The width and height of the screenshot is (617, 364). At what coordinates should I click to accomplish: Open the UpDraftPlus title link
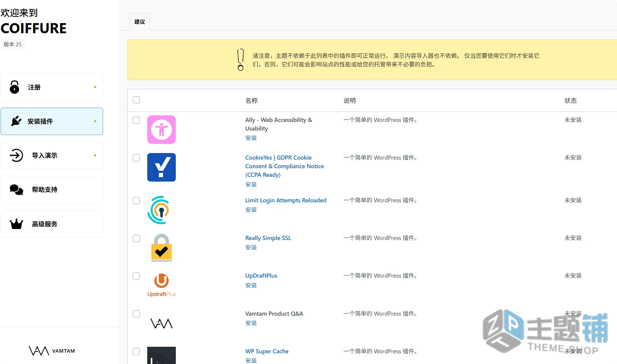[261, 276]
